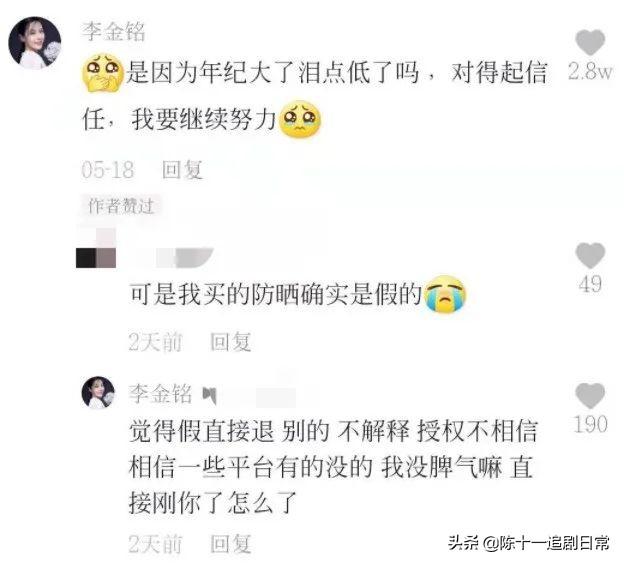Click the crying emoji after 是假的
The width and height of the screenshot is (624, 565).
click(445, 294)
